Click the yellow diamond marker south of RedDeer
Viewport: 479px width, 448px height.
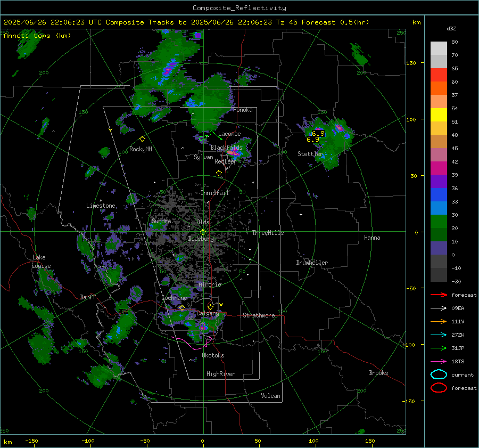[x=219, y=173]
